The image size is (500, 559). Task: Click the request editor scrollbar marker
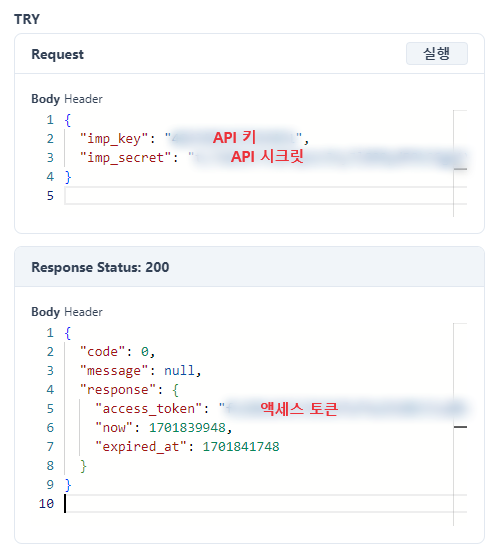[x=460, y=169]
